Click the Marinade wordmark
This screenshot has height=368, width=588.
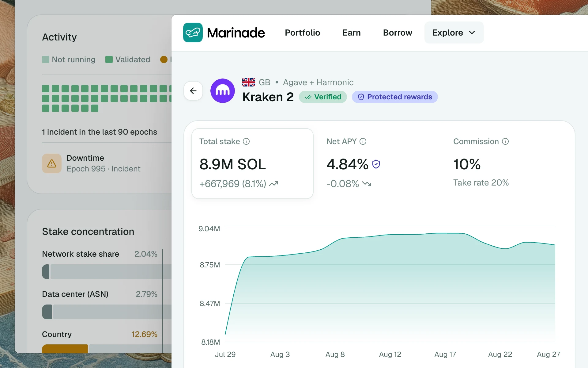236,33
